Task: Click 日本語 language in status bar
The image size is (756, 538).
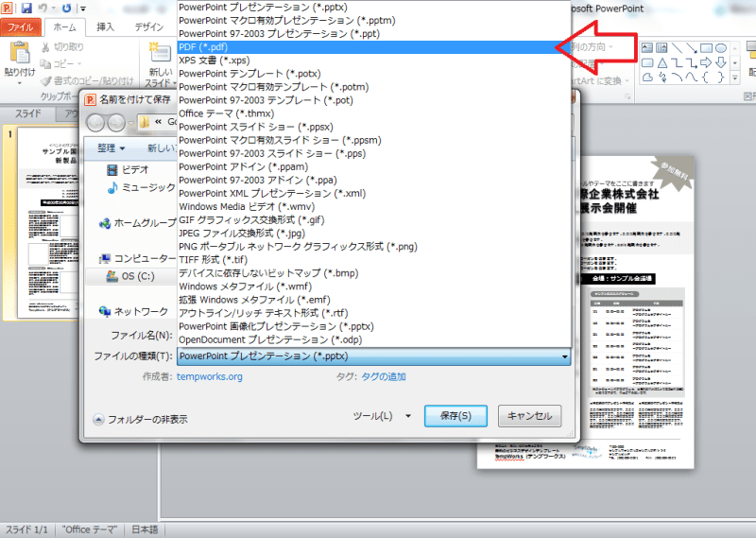Action: [x=145, y=529]
